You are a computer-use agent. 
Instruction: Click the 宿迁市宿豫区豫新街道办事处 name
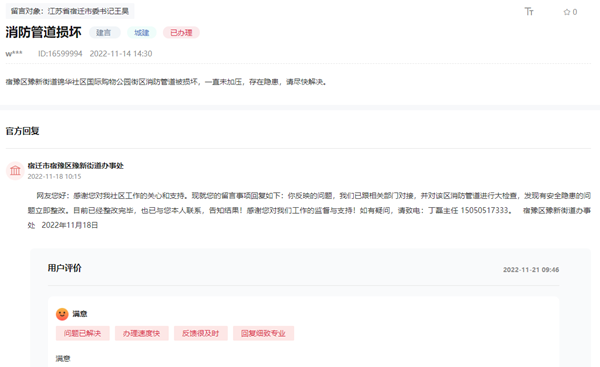click(75, 166)
